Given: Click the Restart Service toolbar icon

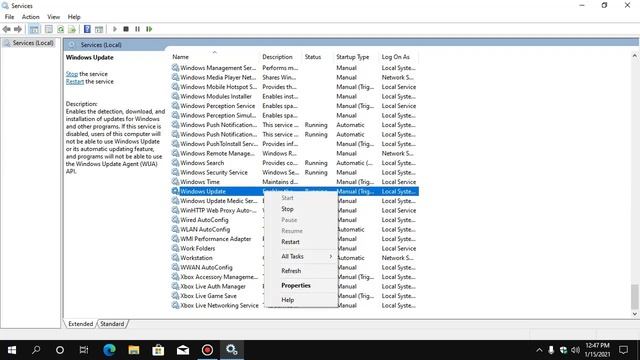Looking at the screenshot, I should click(x=149, y=29).
